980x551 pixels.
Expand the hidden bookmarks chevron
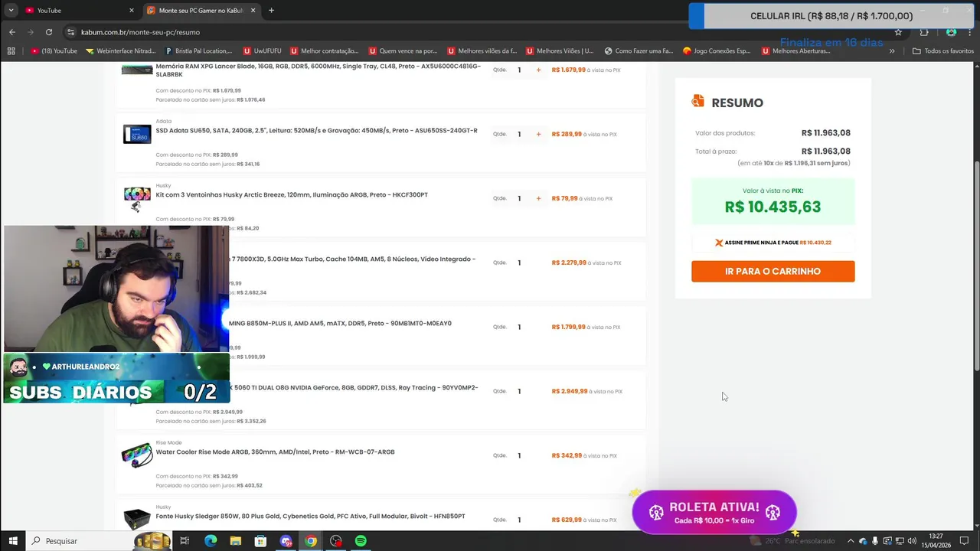click(x=891, y=51)
